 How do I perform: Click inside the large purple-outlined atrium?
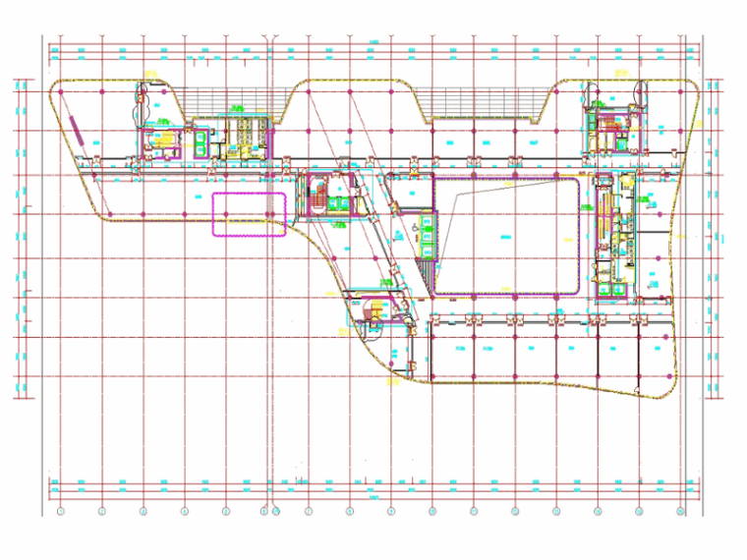click(506, 236)
